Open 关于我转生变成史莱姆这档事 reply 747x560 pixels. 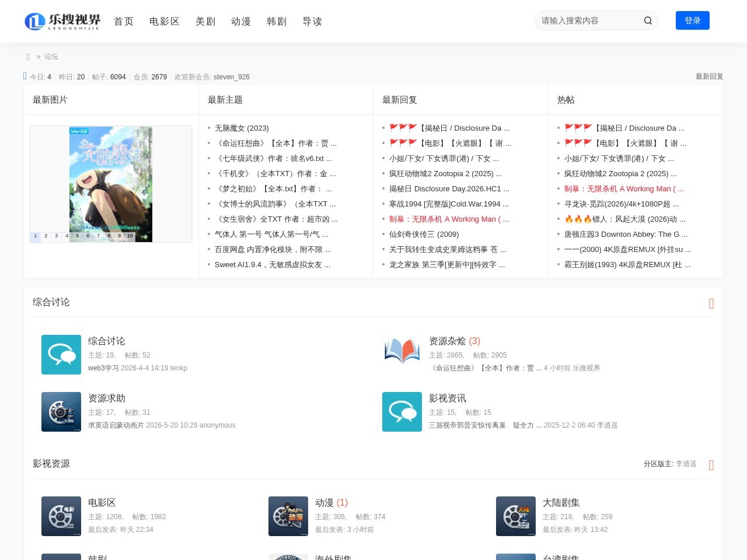tap(448, 249)
